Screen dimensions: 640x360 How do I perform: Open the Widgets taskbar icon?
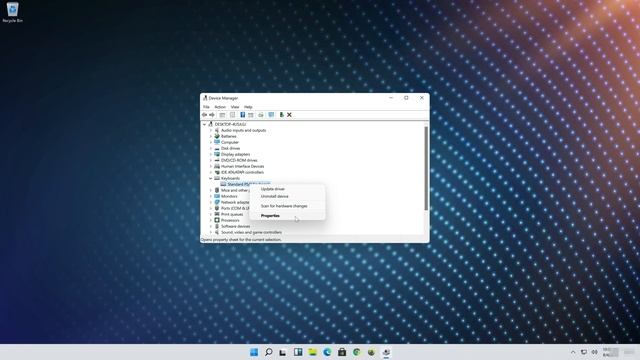pos(298,352)
